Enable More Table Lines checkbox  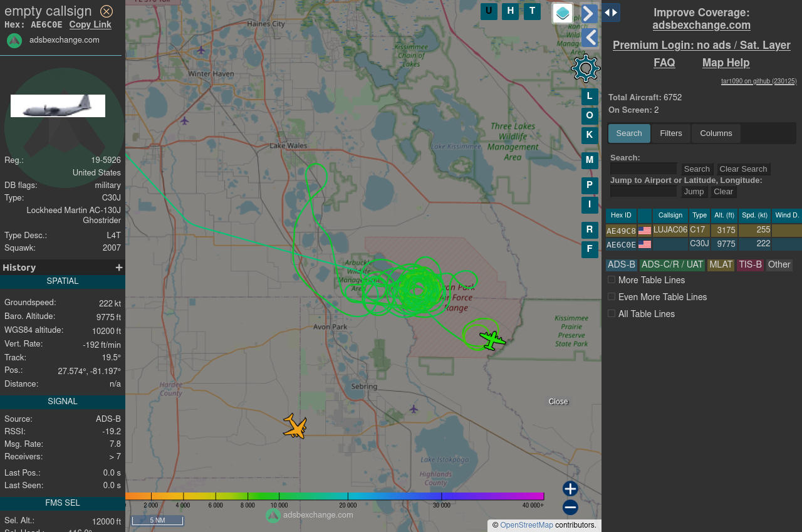pos(612,280)
